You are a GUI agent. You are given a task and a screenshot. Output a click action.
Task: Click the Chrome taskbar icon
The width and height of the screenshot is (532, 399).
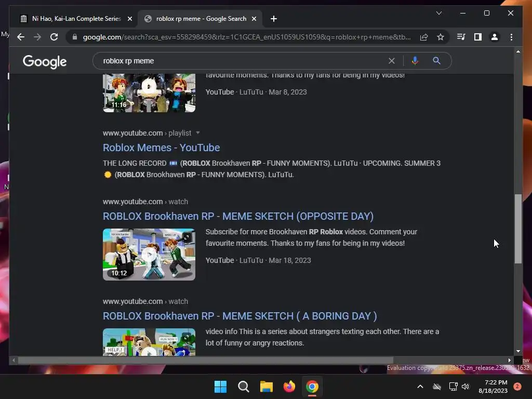(x=312, y=387)
